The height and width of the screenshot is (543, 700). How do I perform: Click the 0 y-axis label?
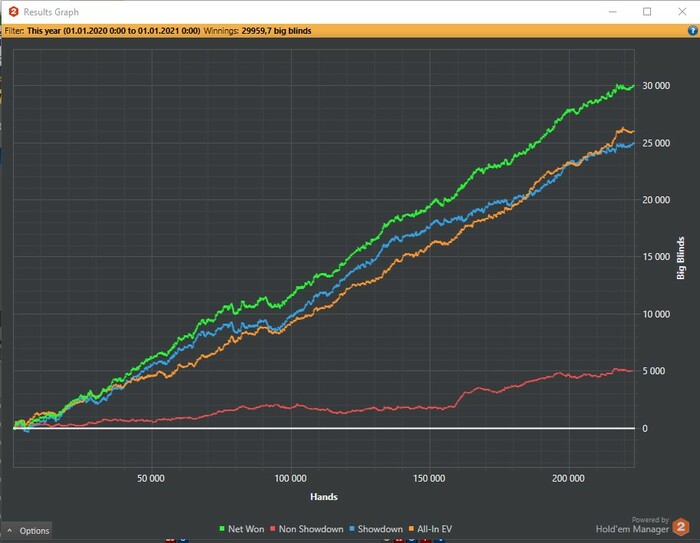tap(645, 429)
